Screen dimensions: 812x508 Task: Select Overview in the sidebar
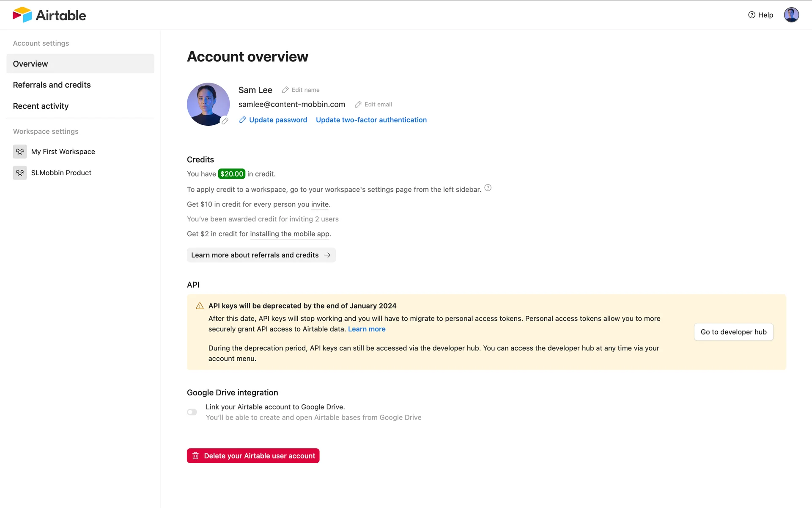[80, 64]
